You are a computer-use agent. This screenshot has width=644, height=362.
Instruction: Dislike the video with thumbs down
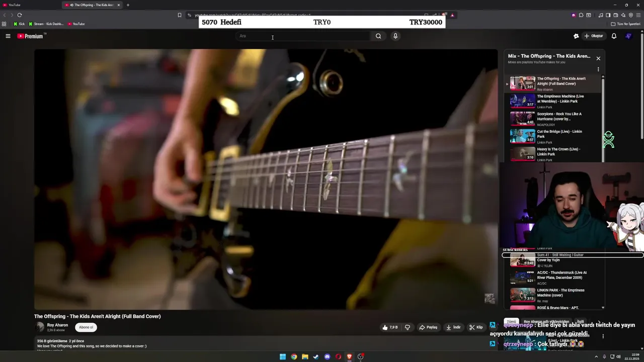(408, 327)
